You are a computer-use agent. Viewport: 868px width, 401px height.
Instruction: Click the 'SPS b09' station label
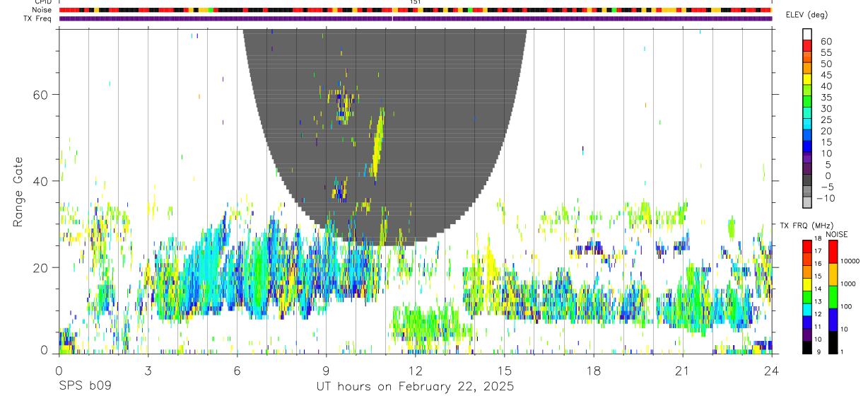(x=84, y=387)
